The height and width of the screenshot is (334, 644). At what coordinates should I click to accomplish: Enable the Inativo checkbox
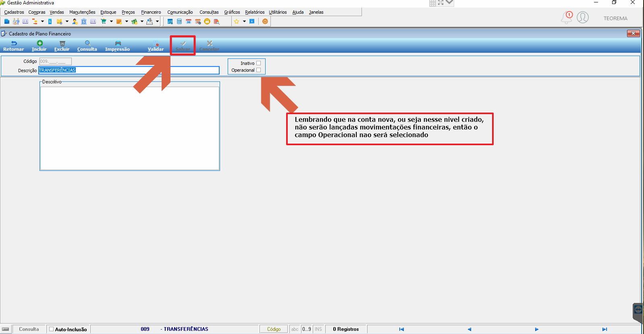[259, 63]
